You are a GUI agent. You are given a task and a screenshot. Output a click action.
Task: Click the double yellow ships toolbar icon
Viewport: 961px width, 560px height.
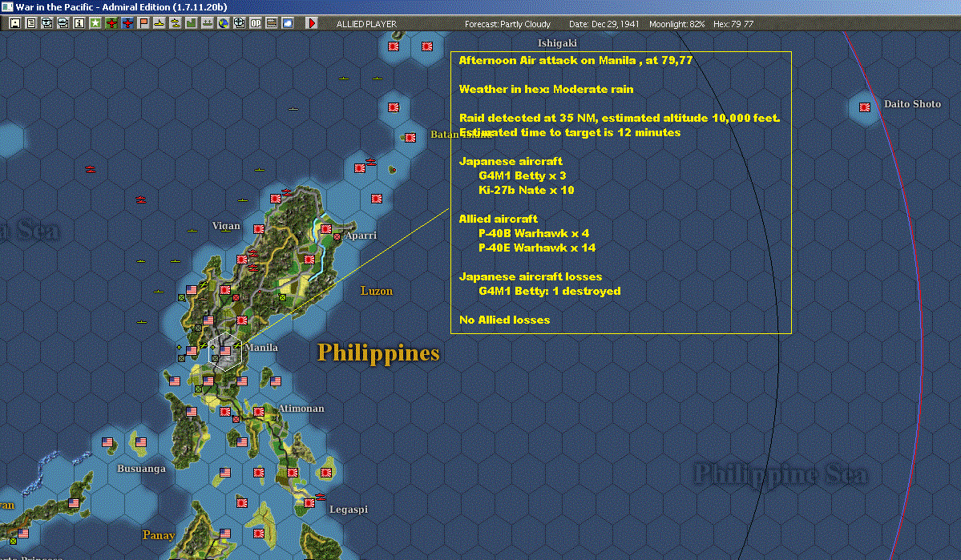(x=175, y=23)
